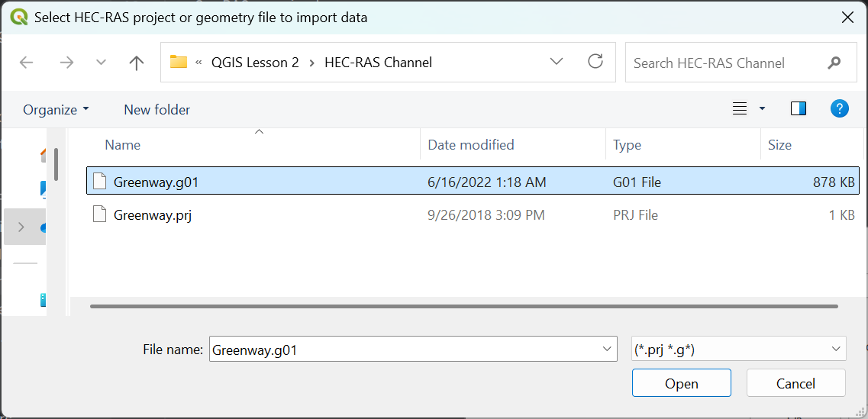
Task: Sort files by Date modified column
Action: (470, 145)
